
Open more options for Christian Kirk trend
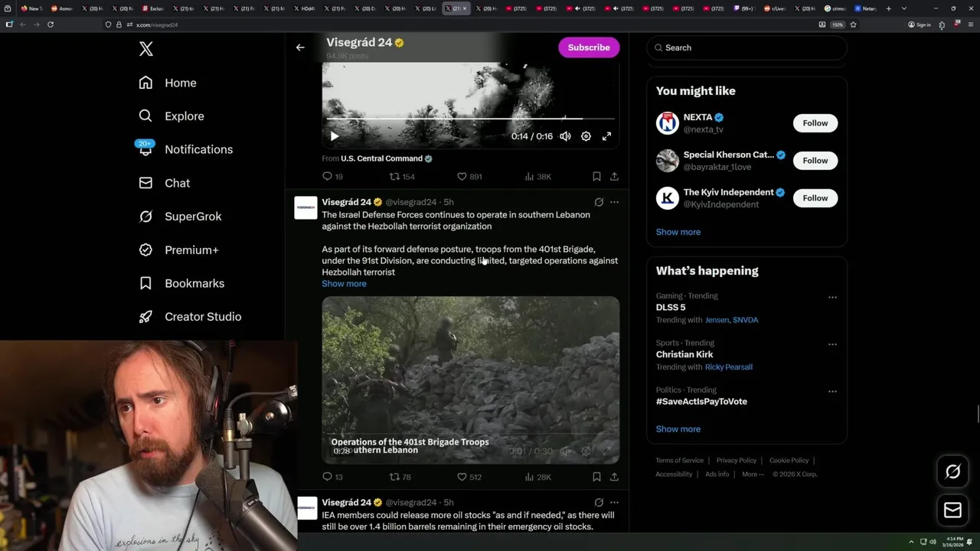pos(832,344)
